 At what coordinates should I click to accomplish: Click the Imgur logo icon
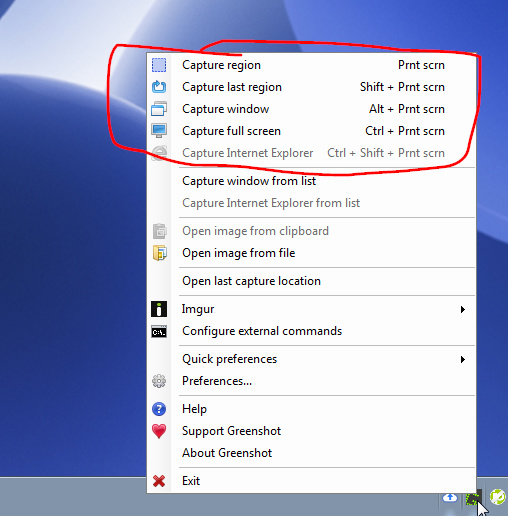159,309
